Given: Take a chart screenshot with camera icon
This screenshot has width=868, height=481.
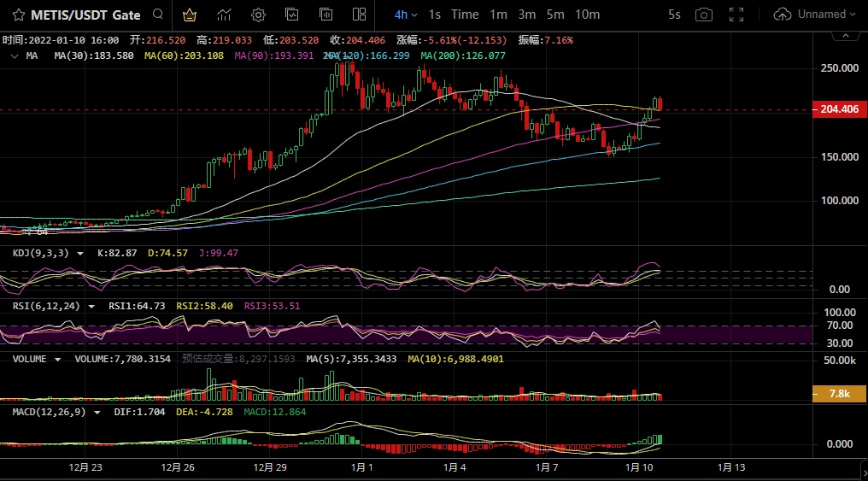Looking at the screenshot, I should pyautogui.click(x=703, y=15).
